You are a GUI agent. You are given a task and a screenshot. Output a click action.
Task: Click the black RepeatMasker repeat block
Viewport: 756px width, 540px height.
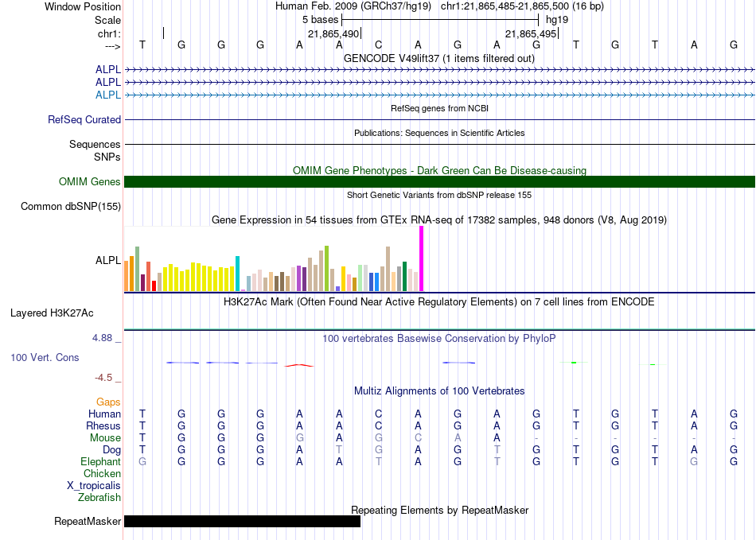pos(243,521)
